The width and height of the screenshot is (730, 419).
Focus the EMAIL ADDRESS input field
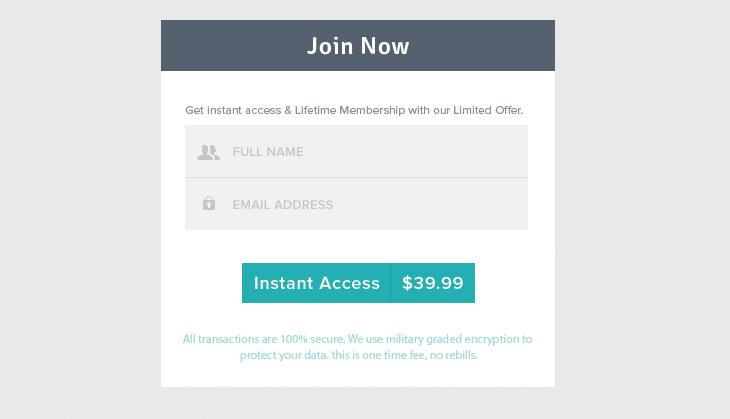357,204
